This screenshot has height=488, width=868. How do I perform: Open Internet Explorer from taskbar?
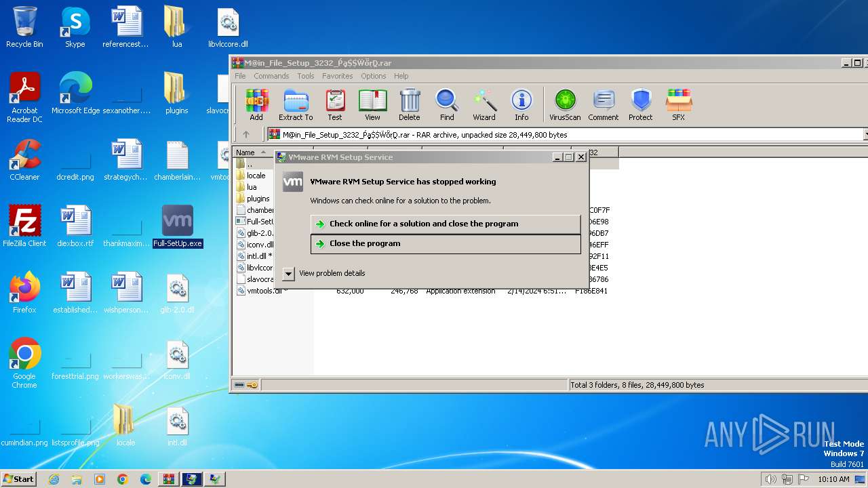click(54, 479)
